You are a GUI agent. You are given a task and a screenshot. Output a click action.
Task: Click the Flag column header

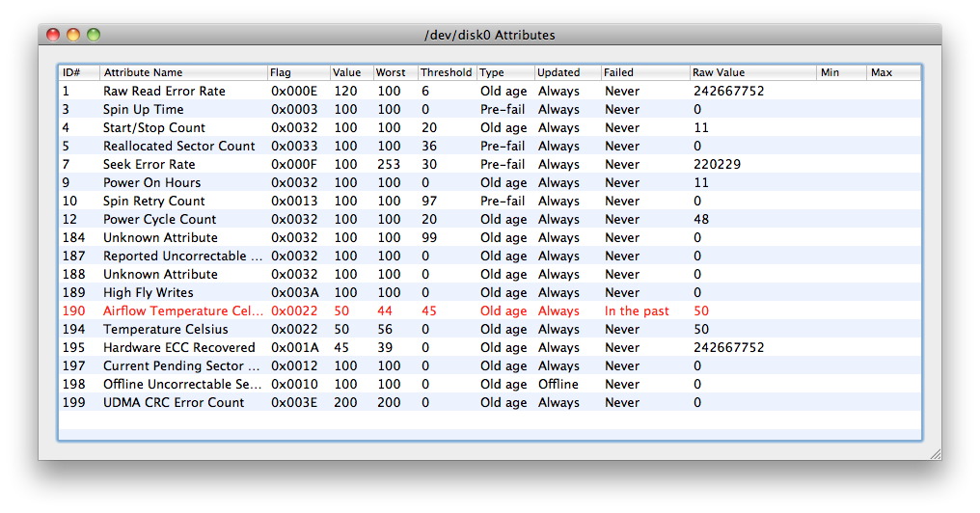(x=298, y=72)
